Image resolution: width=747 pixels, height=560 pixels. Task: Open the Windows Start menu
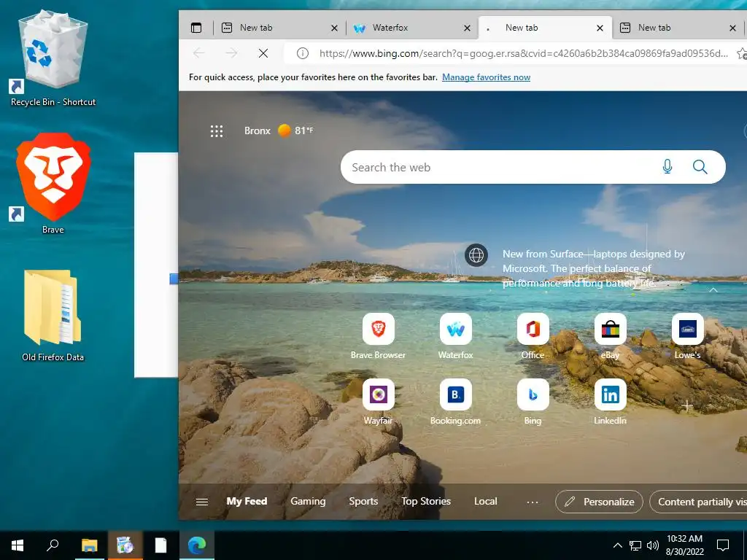pyautogui.click(x=18, y=545)
